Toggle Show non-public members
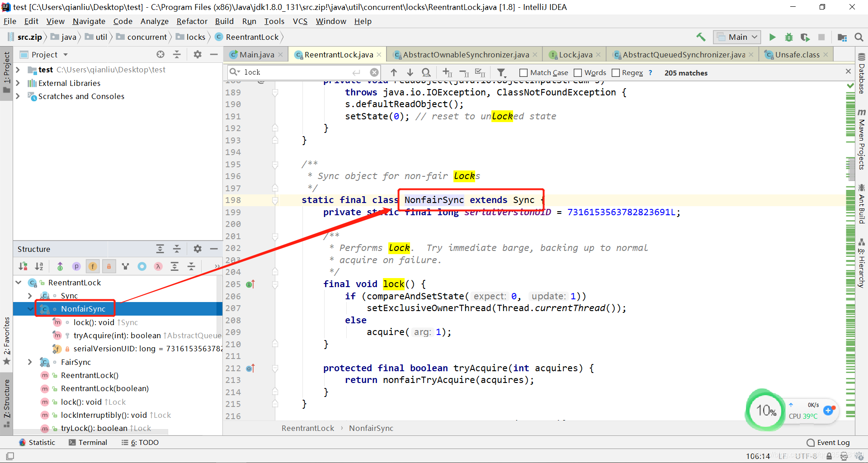 109,266
